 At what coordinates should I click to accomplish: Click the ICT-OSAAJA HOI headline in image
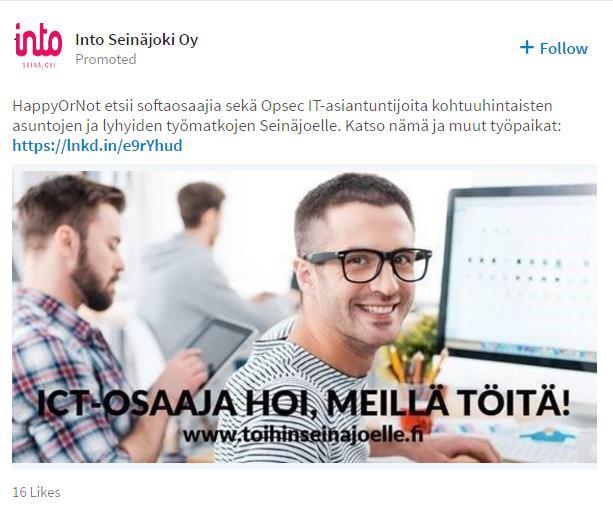pyautogui.click(x=303, y=403)
